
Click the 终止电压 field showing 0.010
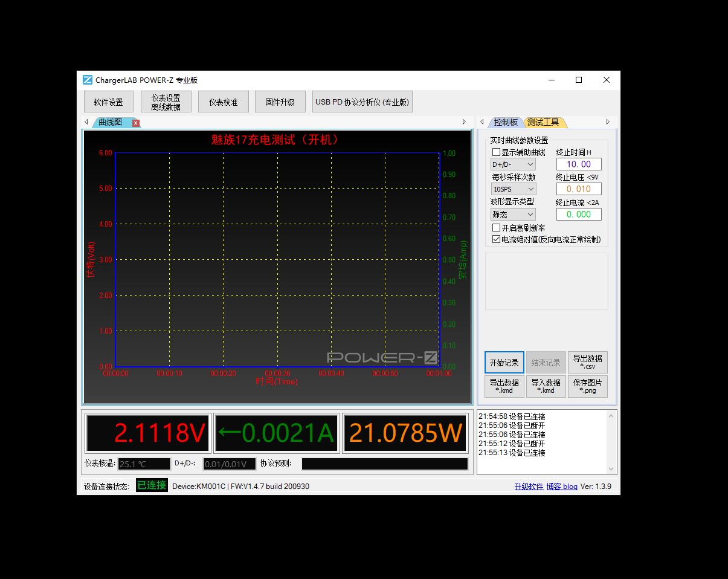point(579,189)
